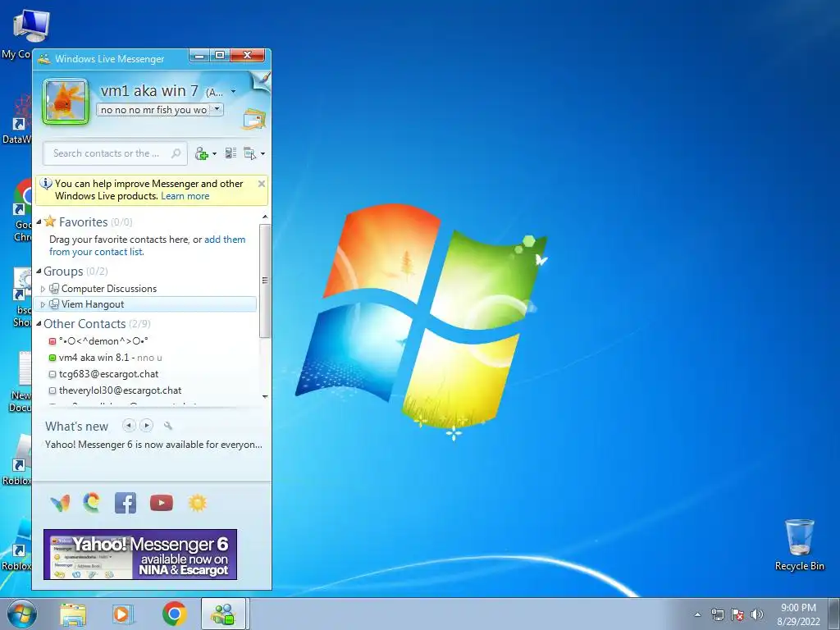The height and width of the screenshot is (630, 840).
Task: Open the weather sun tab icon
Action: 197,503
